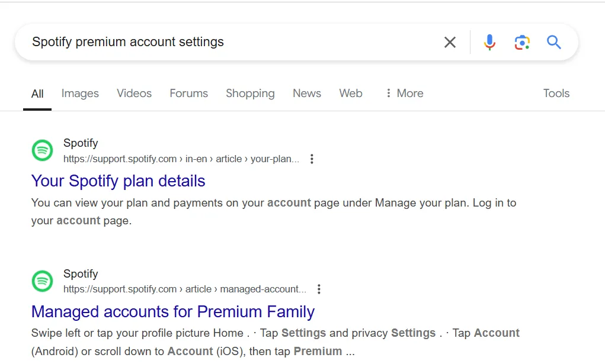
Task: View the News tab
Action: tap(307, 94)
